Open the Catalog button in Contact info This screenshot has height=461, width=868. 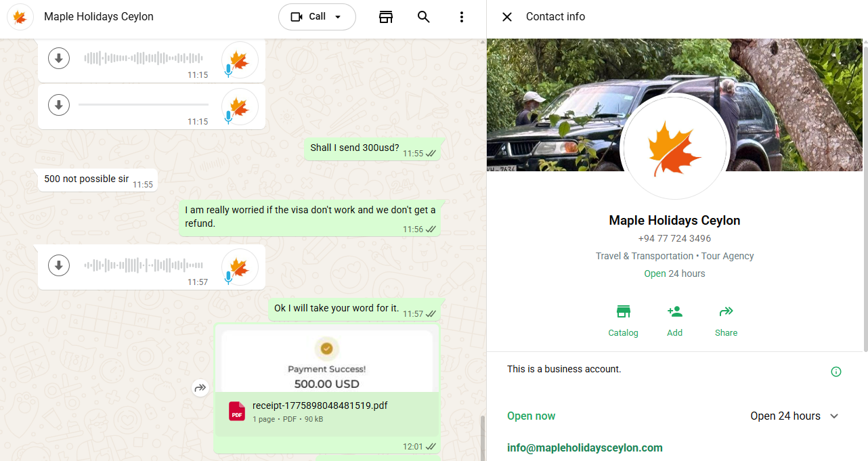623,321
